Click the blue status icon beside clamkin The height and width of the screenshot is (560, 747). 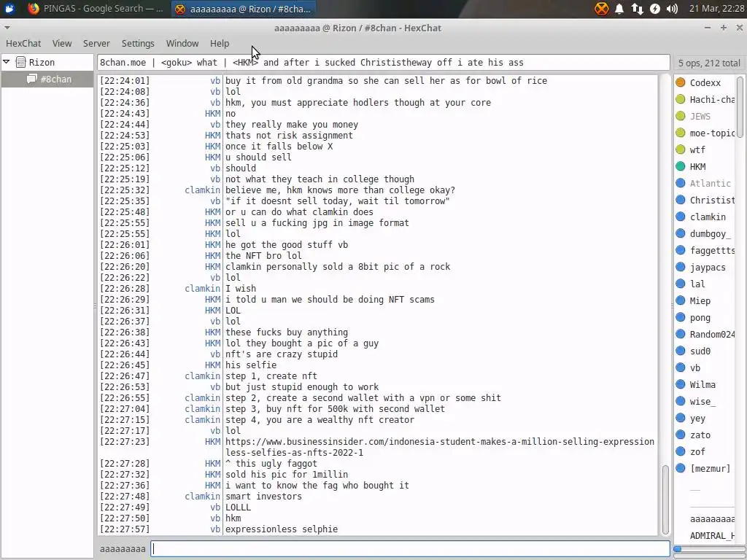[681, 217]
